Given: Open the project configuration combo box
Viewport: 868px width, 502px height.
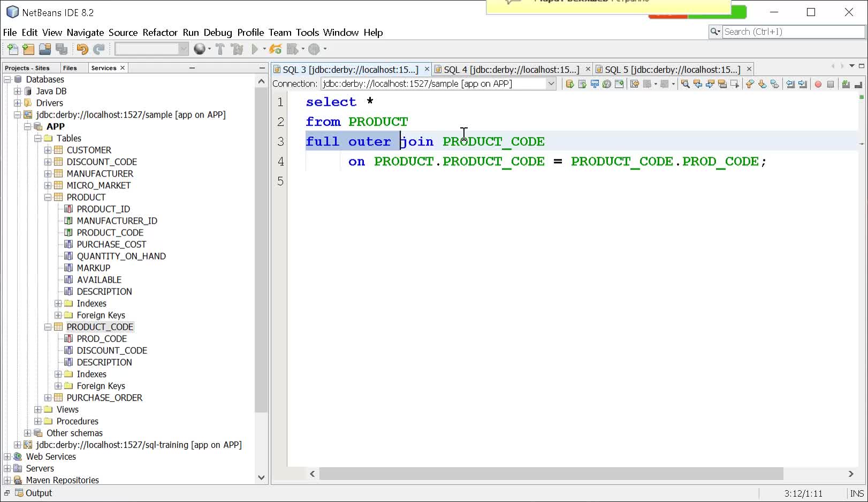Looking at the screenshot, I should (x=152, y=49).
